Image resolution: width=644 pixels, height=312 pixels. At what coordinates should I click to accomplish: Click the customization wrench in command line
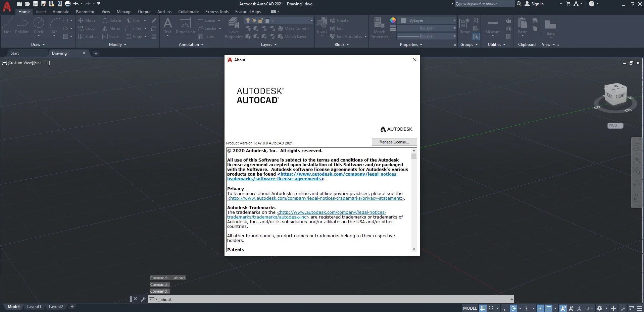143,299
